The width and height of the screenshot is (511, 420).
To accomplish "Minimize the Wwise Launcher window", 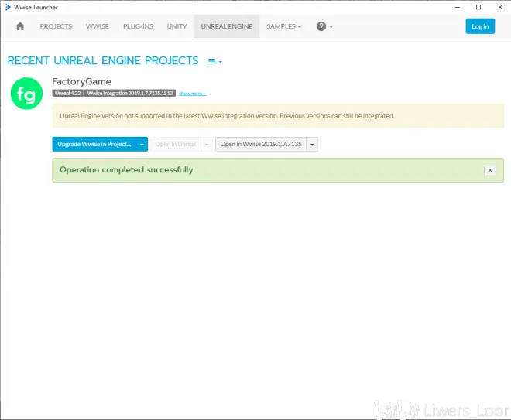I will [458, 7].
